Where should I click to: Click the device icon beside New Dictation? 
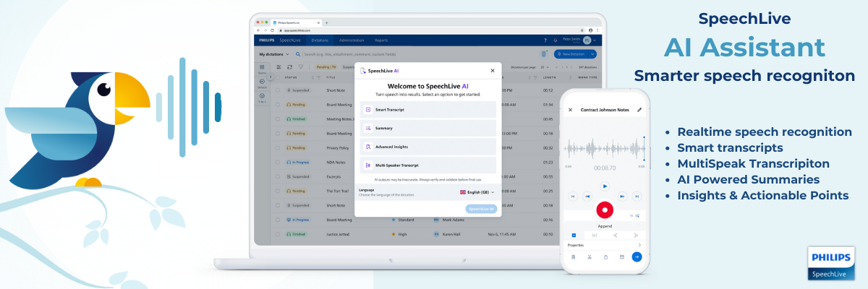tap(543, 54)
